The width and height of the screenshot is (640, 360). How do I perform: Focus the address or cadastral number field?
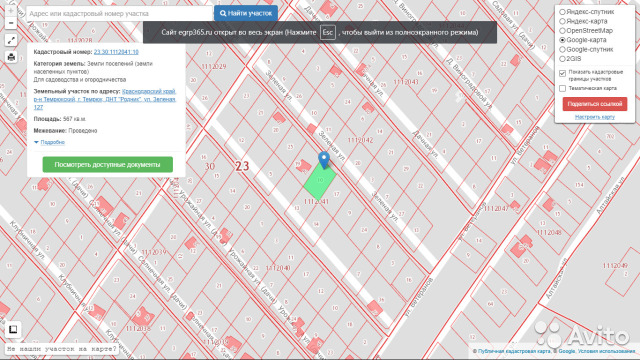(119, 13)
